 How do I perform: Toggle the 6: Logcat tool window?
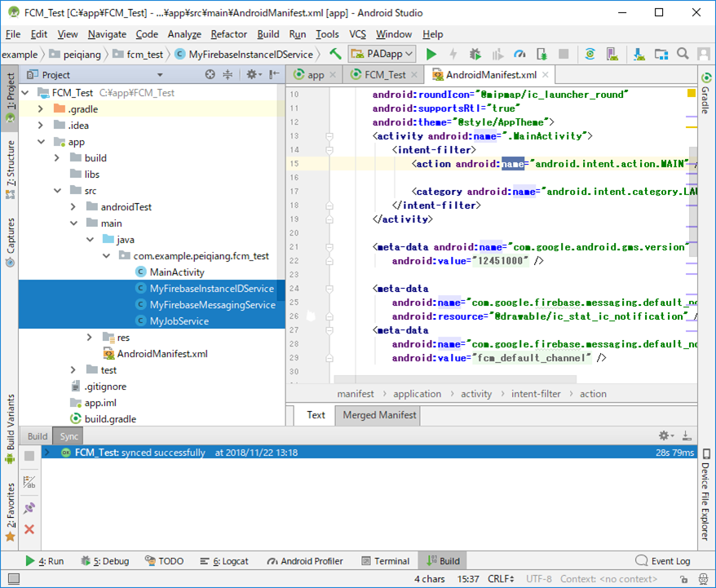point(224,561)
